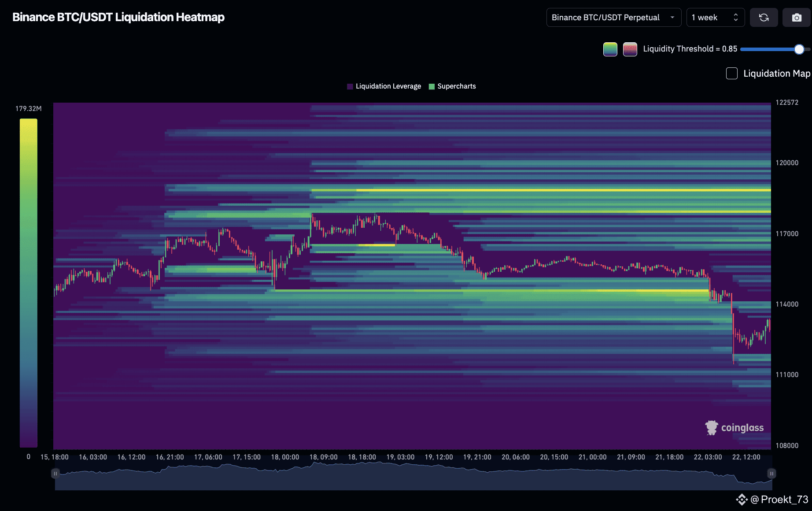Select the green-yellow color theme swatch
This screenshot has width=812, height=511.
pos(610,49)
